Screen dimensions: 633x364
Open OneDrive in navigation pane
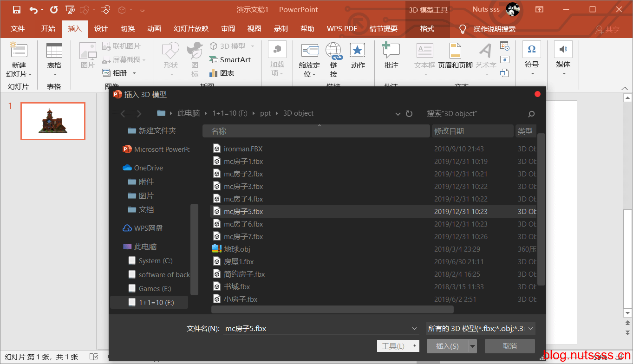(x=148, y=168)
